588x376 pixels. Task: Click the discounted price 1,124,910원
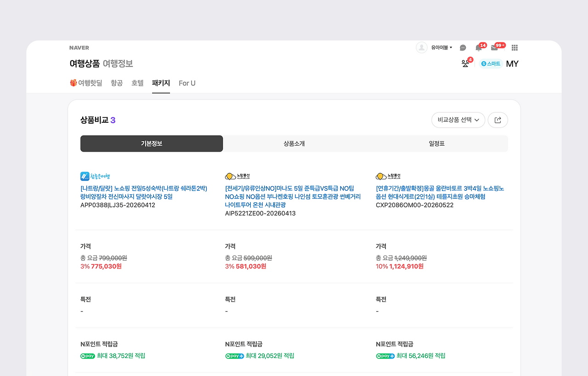click(407, 266)
